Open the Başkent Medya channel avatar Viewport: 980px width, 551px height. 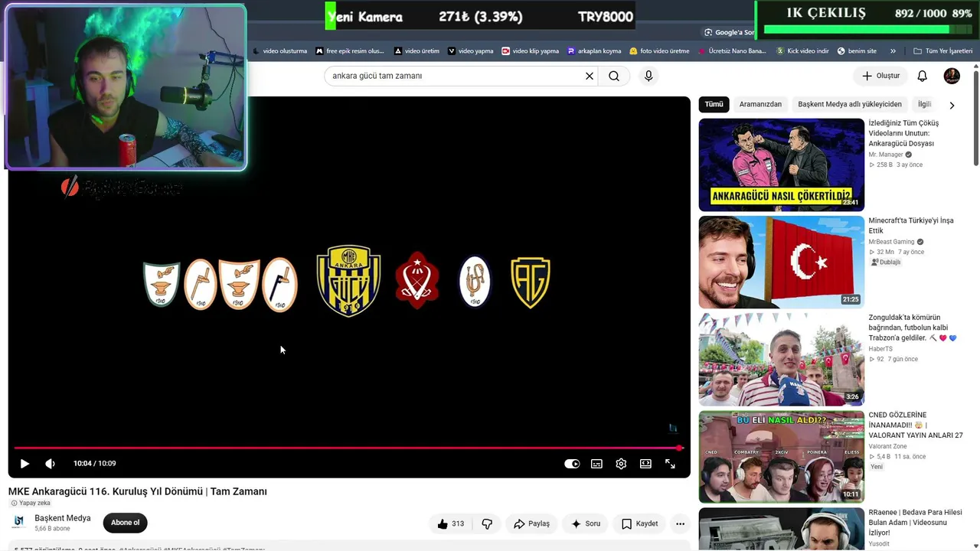pyautogui.click(x=19, y=523)
